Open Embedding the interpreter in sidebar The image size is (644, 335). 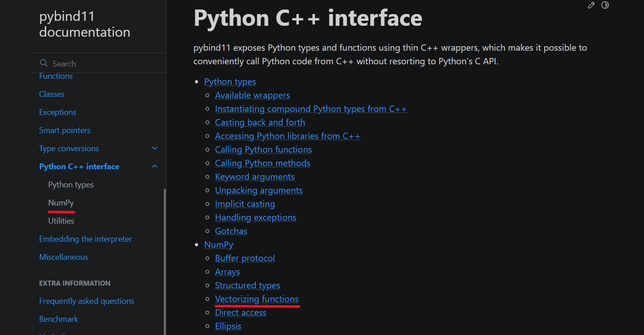pos(85,239)
